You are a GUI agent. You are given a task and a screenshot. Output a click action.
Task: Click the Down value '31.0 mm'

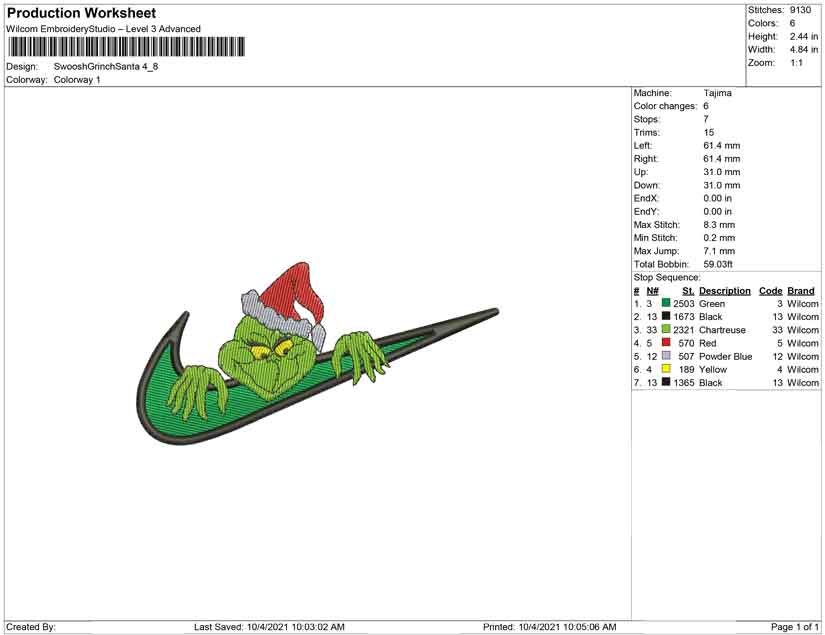click(x=721, y=185)
